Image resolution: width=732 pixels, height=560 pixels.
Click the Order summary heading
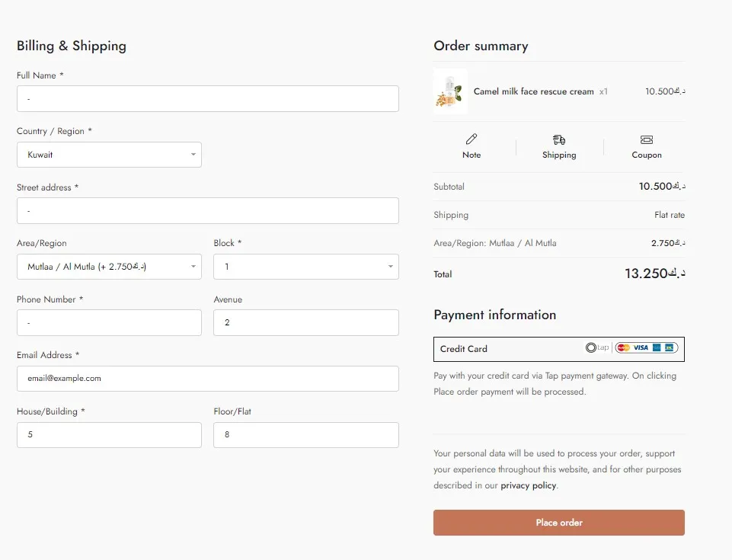coord(481,46)
